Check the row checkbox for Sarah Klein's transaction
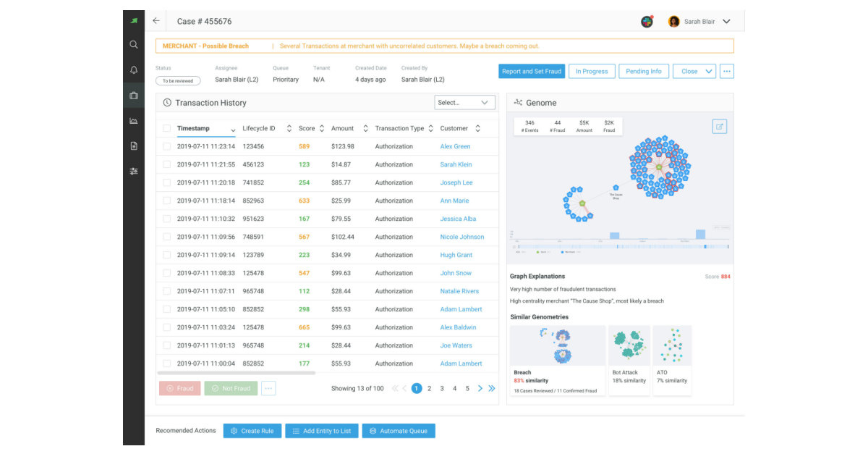868x454 pixels. coord(167,164)
